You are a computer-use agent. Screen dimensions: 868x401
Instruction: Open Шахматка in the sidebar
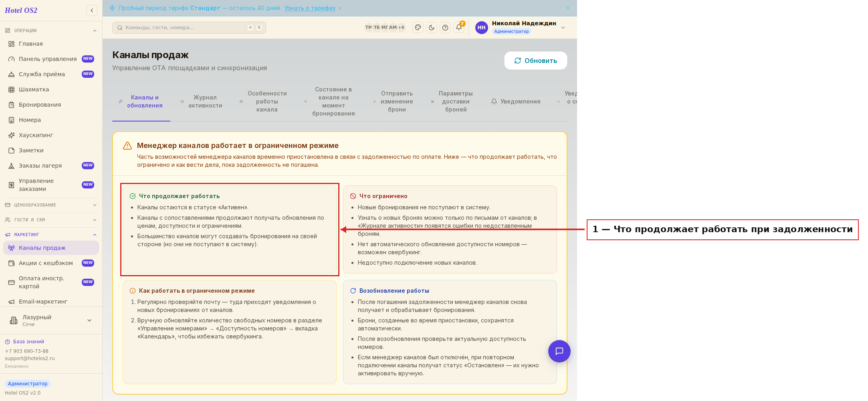tap(51, 89)
